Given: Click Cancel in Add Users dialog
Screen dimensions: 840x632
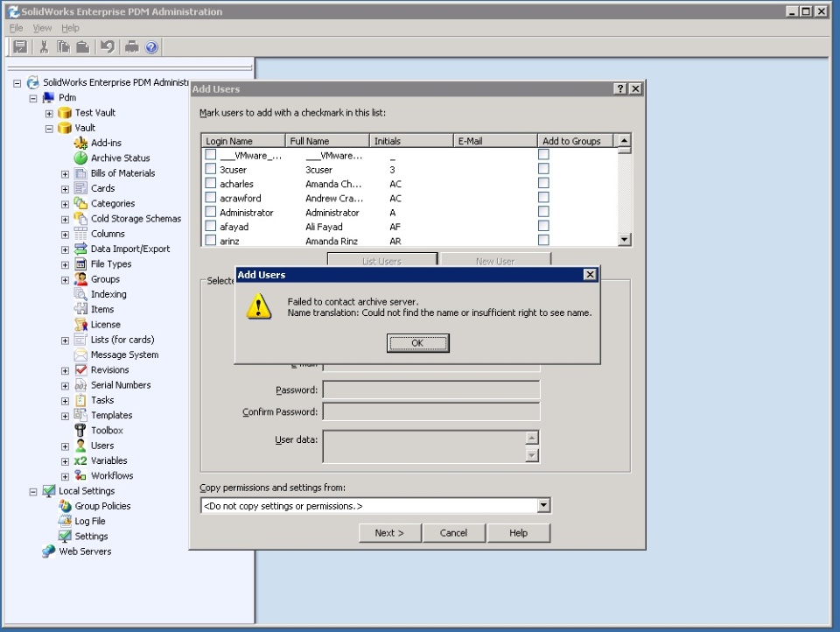Looking at the screenshot, I should [454, 533].
